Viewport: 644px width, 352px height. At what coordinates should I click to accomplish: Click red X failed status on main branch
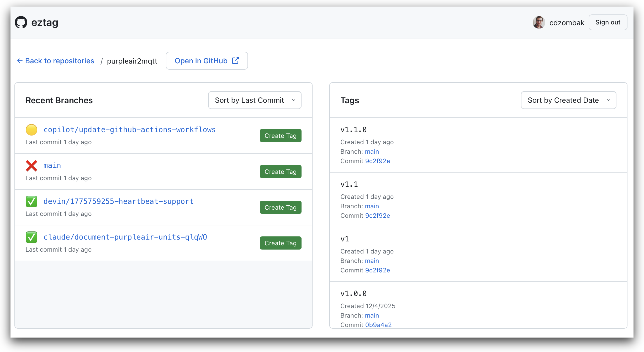(x=31, y=166)
